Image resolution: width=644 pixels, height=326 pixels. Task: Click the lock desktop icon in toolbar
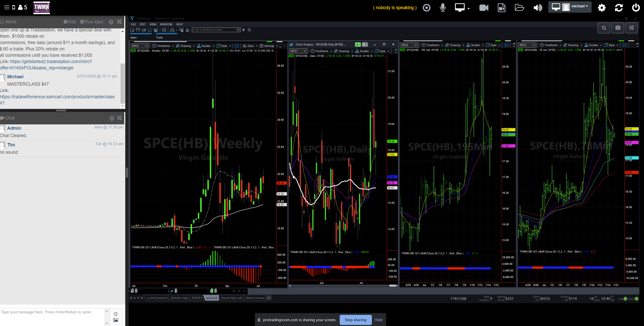(172, 30)
